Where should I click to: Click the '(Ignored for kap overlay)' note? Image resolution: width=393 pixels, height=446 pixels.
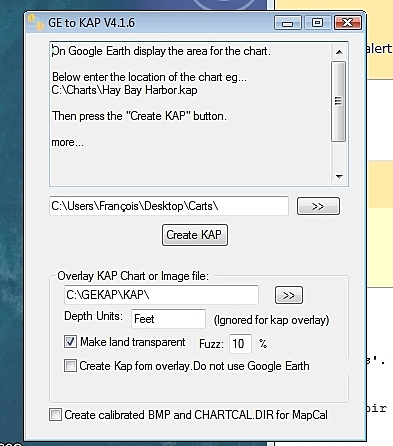point(271,320)
